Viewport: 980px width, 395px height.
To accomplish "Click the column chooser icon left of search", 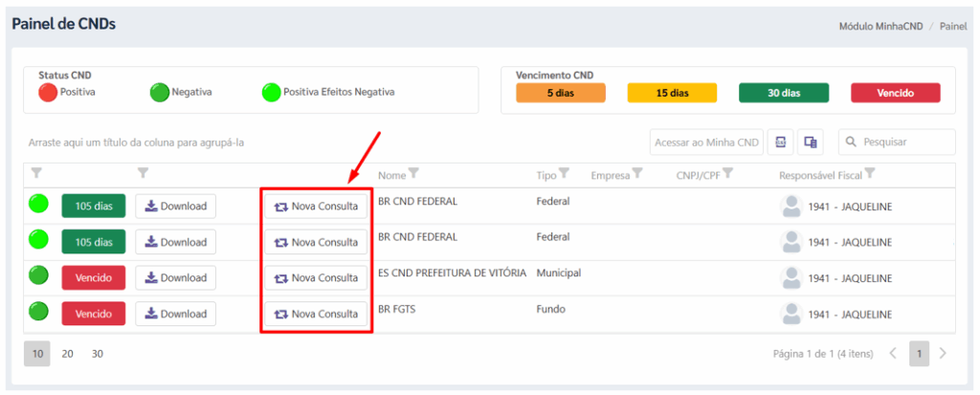I will [x=811, y=143].
